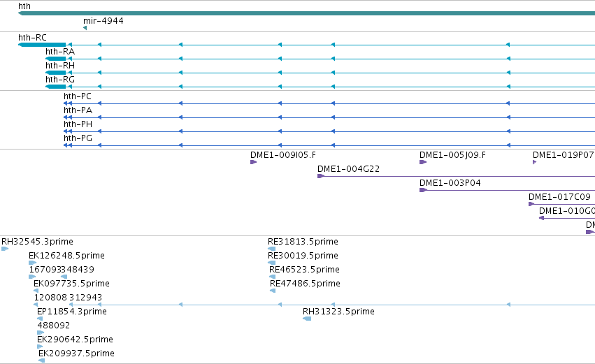Select the hth-PC protein label
595x364 pixels.
click(x=78, y=96)
